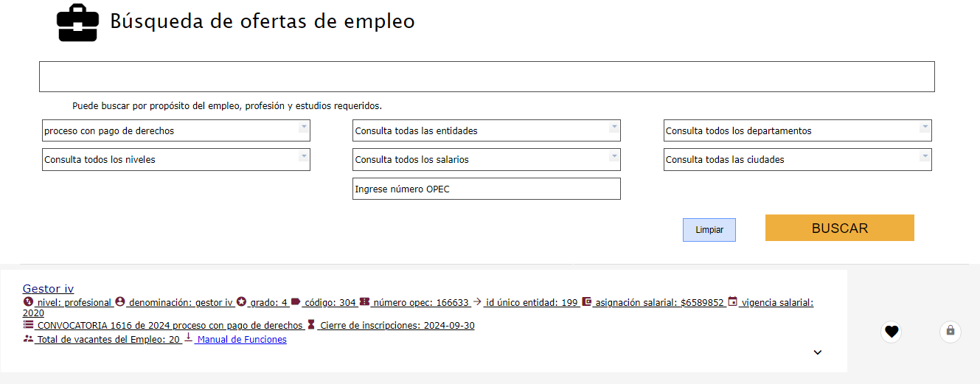Click the hourglass icon next to Cierre de inscripciones
980x384 pixels.
[x=311, y=324]
